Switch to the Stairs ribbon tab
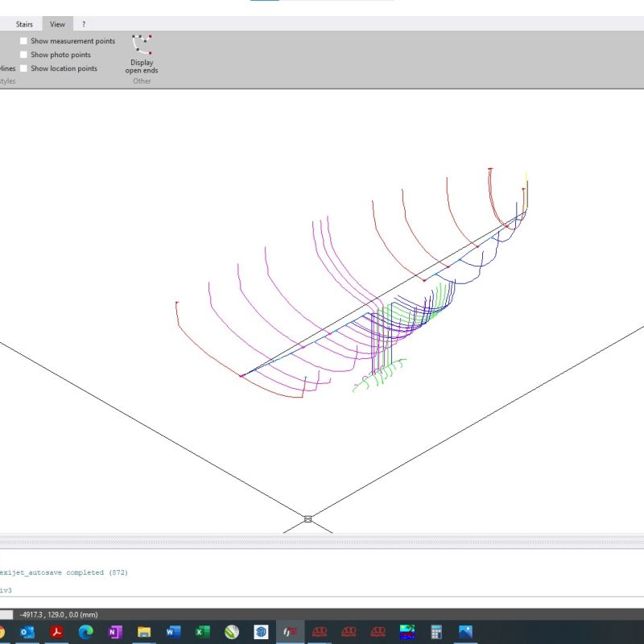Viewport: 644px width, 644px height. point(24,24)
